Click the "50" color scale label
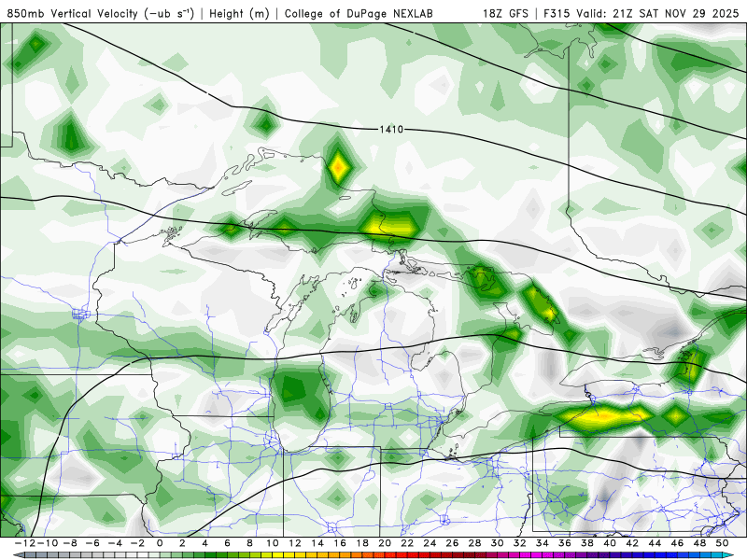This screenshot has width=747, height=560. click(x=723, y=543)
